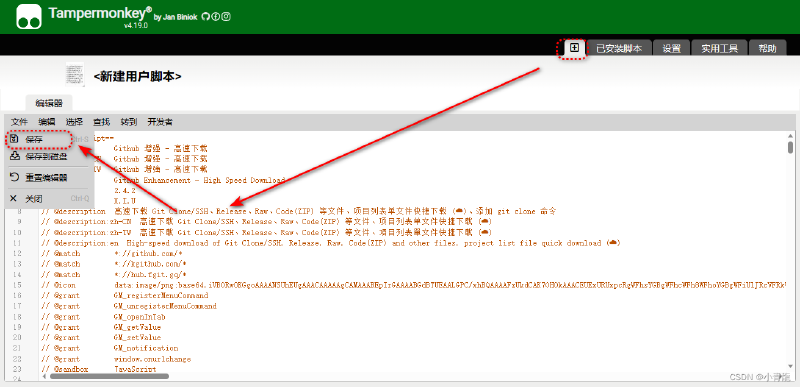Open the 帮助 tab
Viewport: 800px width, 387px height.
(x=767, y=48)
